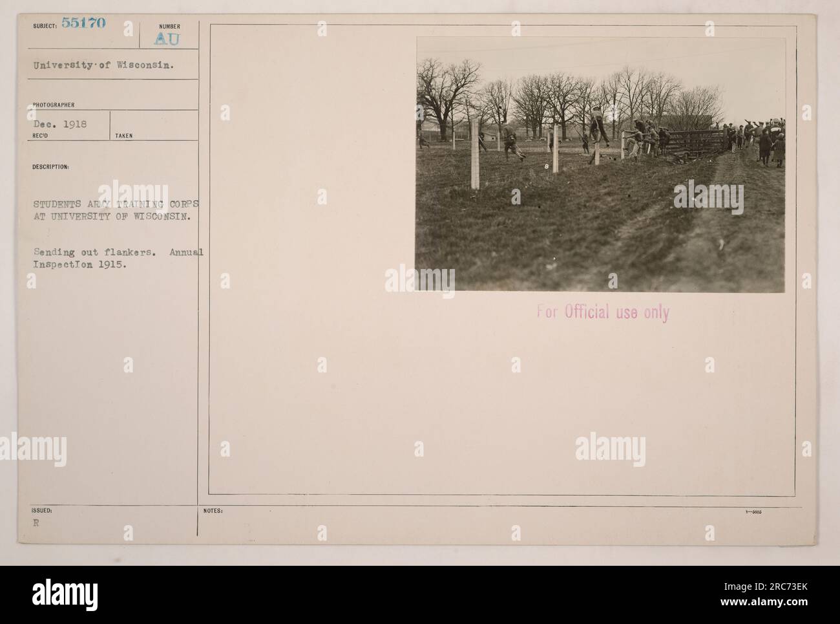The height and width of the screenshot is (624, 840).
Task: Click the NUMBER field label
Action: 169,27
